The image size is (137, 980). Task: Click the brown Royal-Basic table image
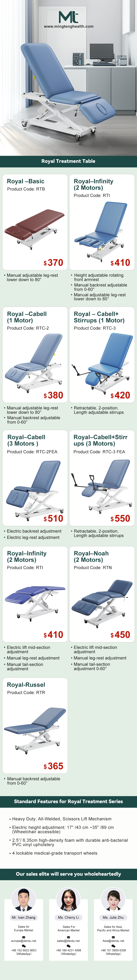click(x=34, y=228)
